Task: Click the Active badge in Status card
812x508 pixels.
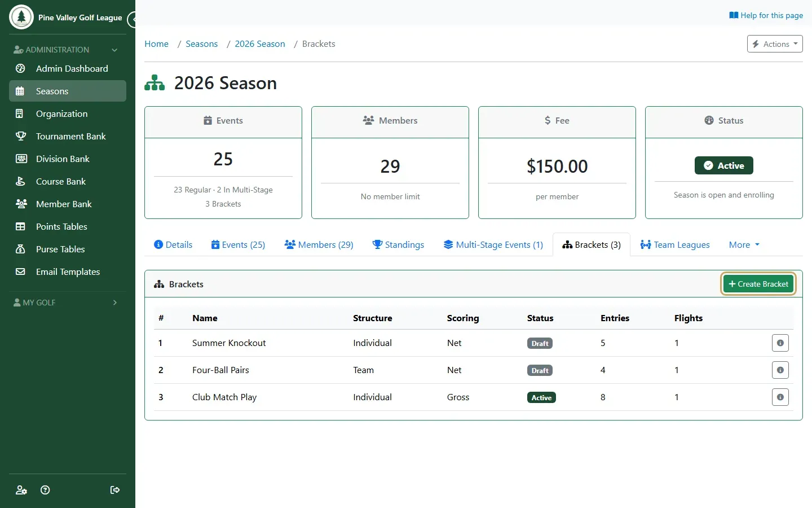Action: click(724, 165)
